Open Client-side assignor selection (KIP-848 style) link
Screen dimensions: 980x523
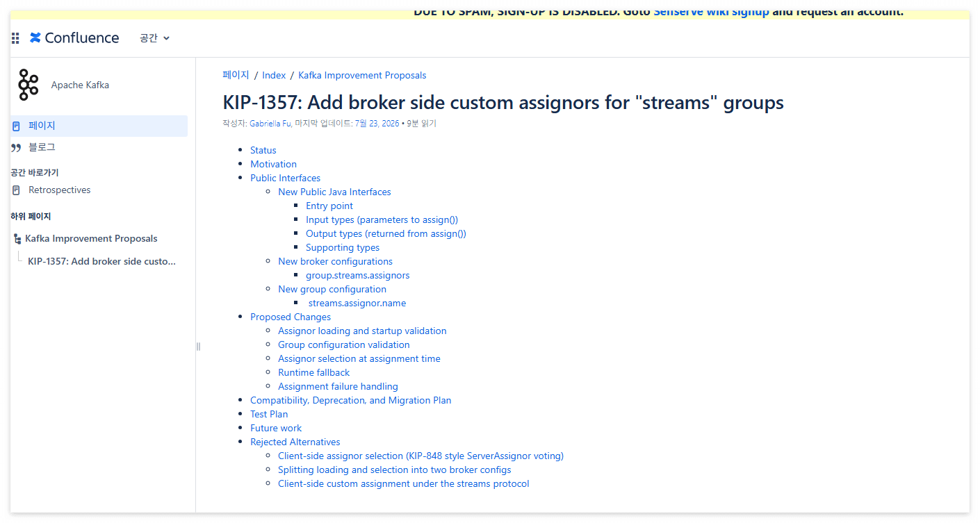pyautogui.click(x=420, y=456)
